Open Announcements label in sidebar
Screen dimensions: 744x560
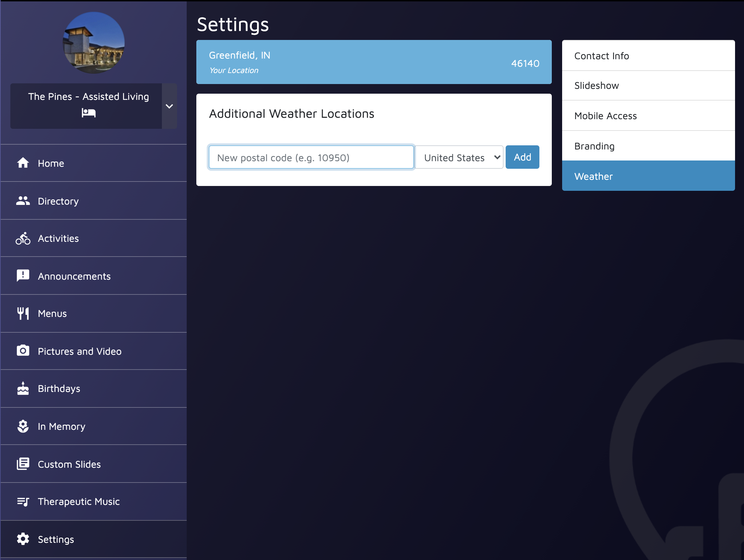click(74, 276)
